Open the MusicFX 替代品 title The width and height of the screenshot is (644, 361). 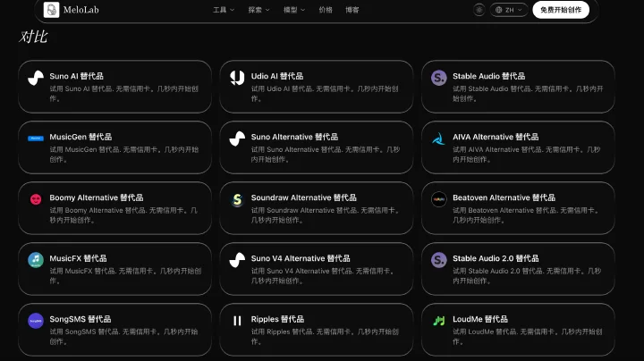coord(78,258)
